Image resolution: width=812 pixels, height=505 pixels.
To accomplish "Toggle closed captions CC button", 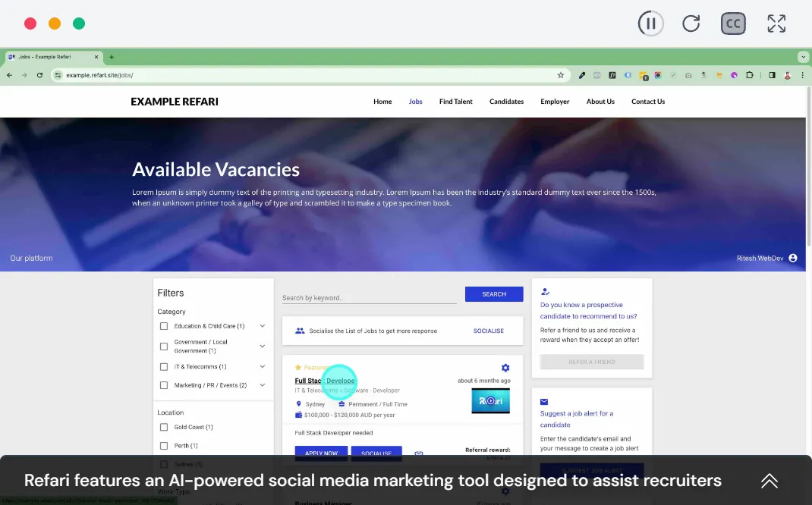I will tap(733, 24).
